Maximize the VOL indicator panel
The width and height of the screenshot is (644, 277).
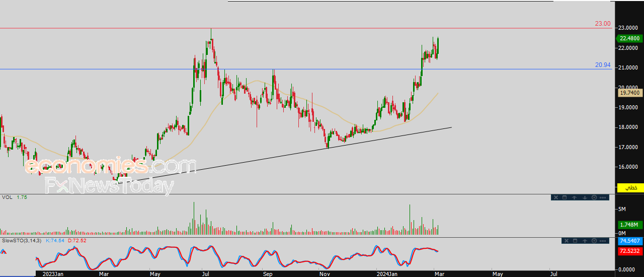point(565,197)
